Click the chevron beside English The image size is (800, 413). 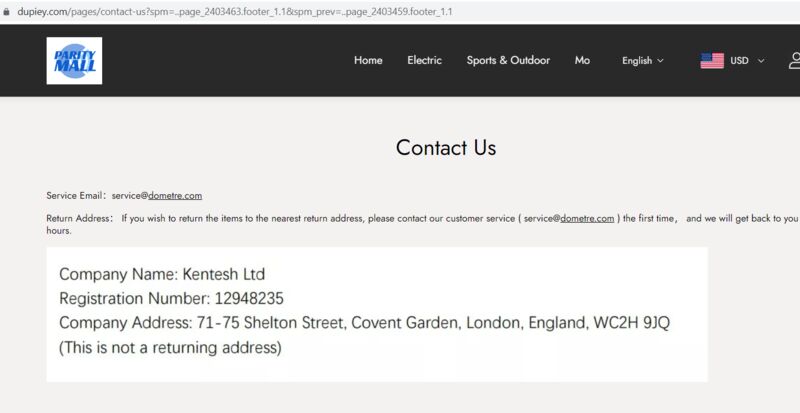coord(660,61)
